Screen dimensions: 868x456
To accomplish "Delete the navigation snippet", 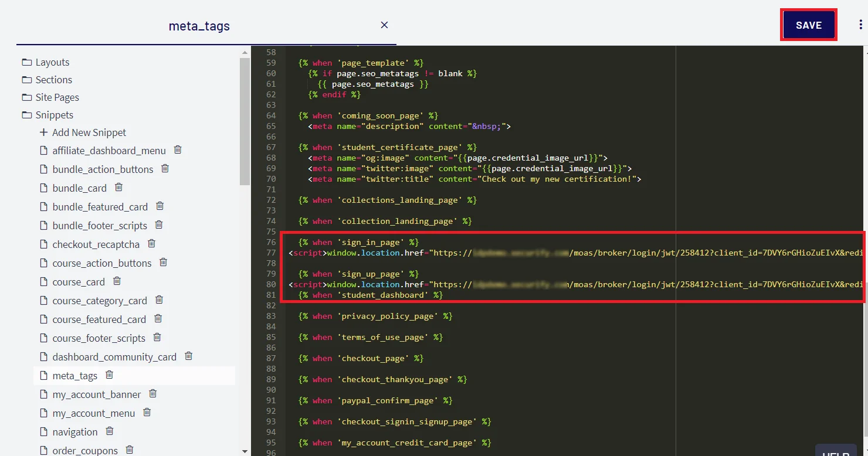I will [109, 431].
